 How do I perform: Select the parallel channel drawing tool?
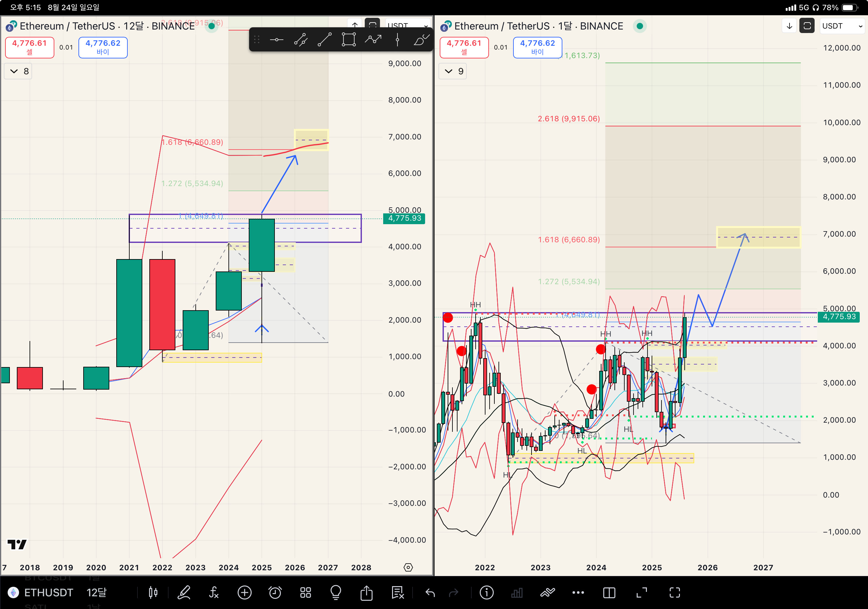point(301,40)
